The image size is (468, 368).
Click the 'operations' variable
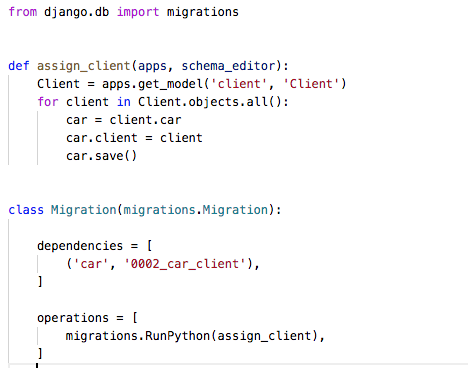(x=73, y=318)
